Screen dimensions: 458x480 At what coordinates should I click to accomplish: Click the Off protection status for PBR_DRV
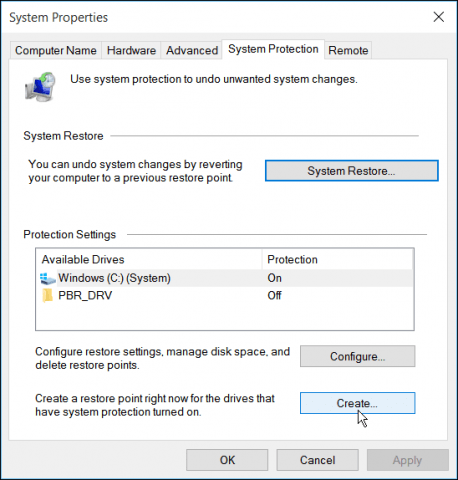coord(274,295)
